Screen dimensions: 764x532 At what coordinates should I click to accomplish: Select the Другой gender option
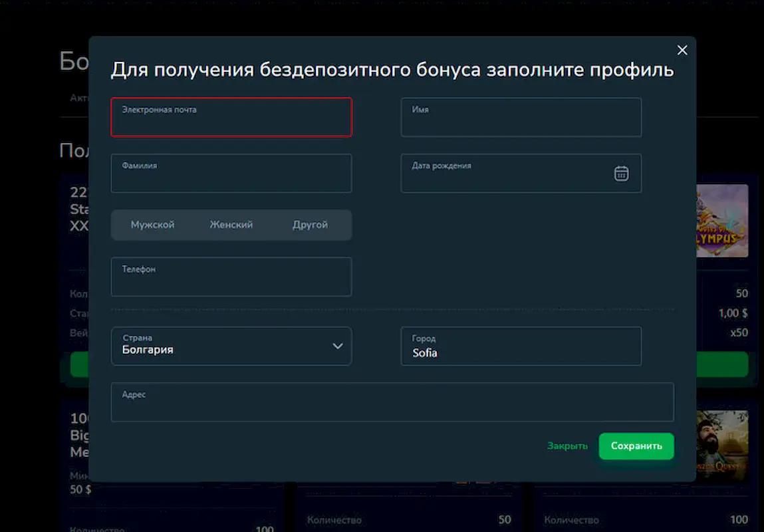[x=310, y=225]
